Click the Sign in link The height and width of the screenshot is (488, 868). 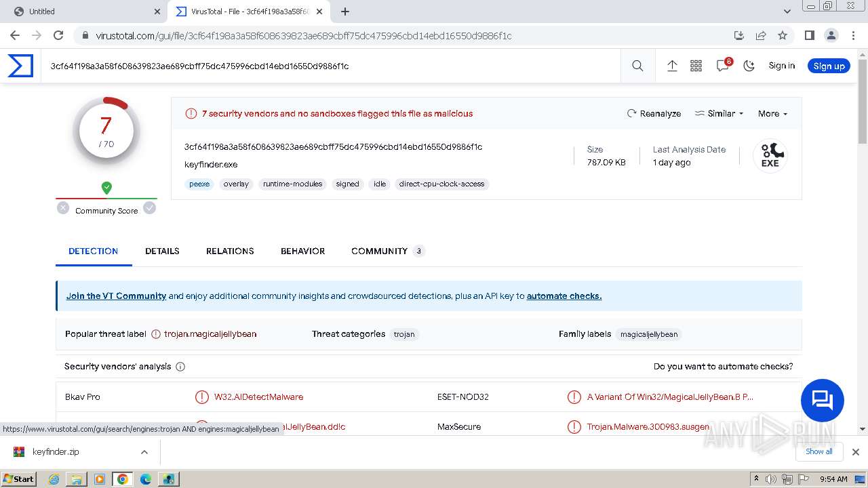781,66
